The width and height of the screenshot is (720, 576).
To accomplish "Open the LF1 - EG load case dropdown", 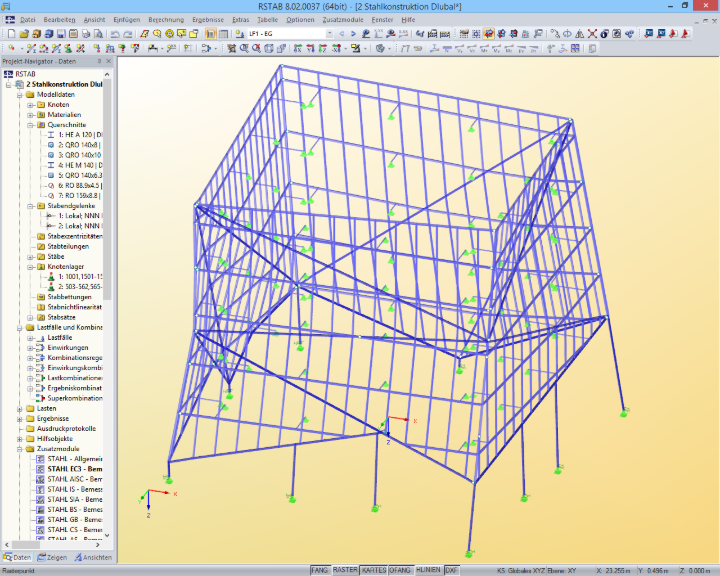I will pos(329,34).
